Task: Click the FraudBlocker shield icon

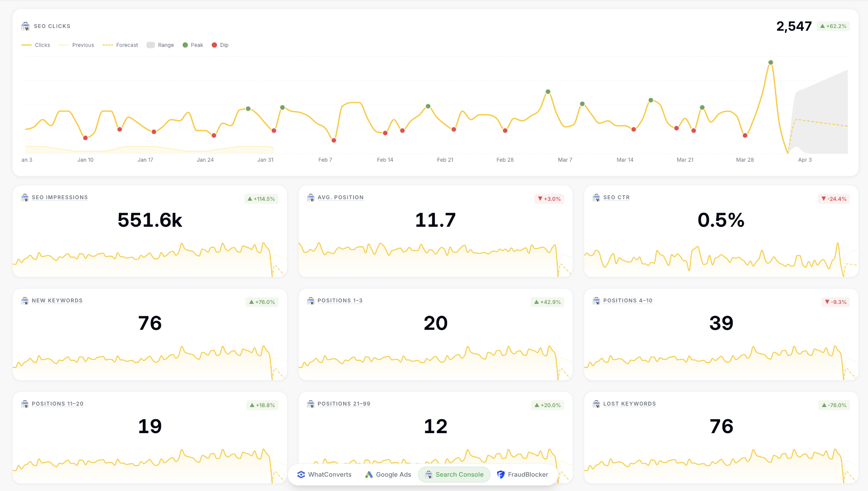Action: (501, 474)
